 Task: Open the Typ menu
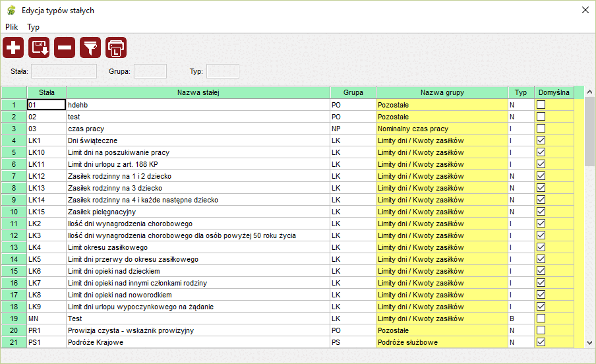33,27
